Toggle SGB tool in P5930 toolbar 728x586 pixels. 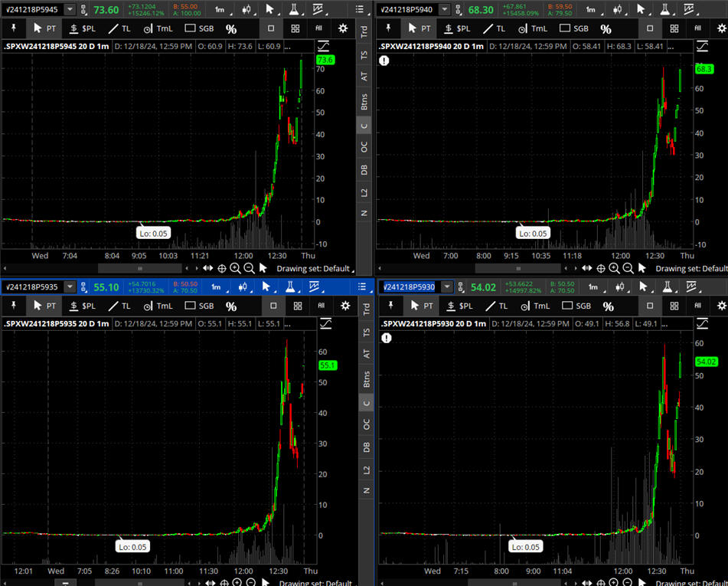pyautogui.click(x=576, y=306)
